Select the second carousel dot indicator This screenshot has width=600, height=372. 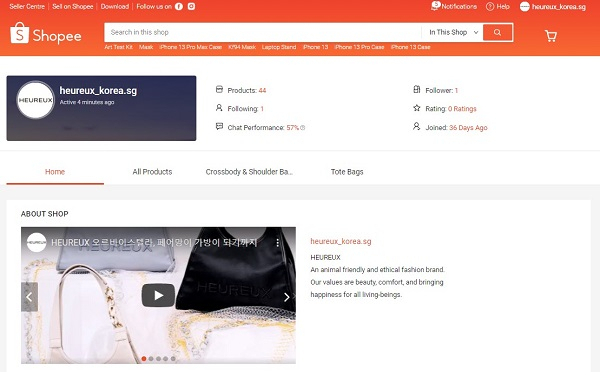pos(151,359)
